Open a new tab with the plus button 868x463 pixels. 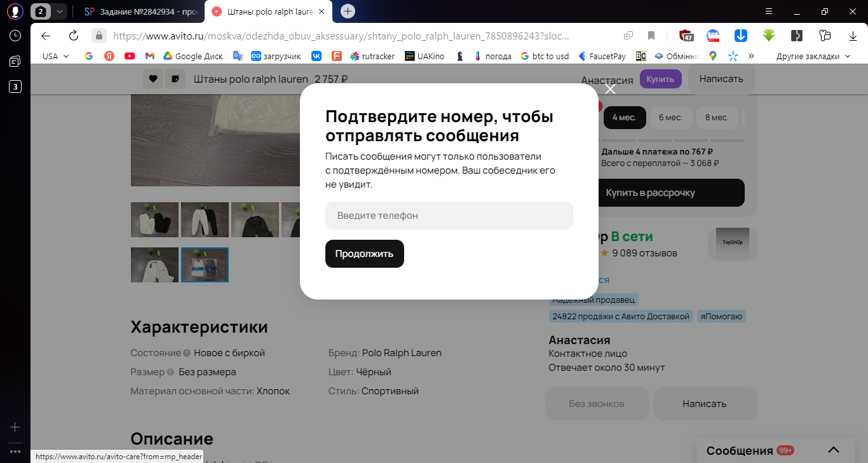(348, 11)
